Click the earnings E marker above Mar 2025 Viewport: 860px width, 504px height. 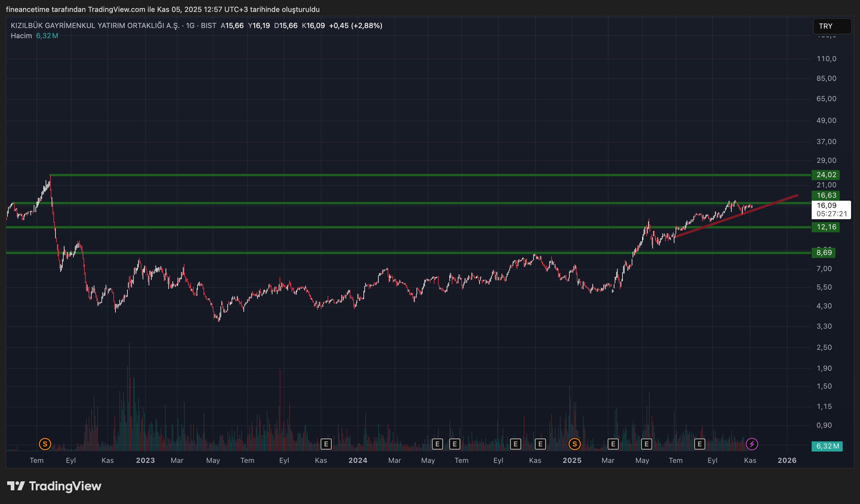pyautogui.click(x=613, y=444)
